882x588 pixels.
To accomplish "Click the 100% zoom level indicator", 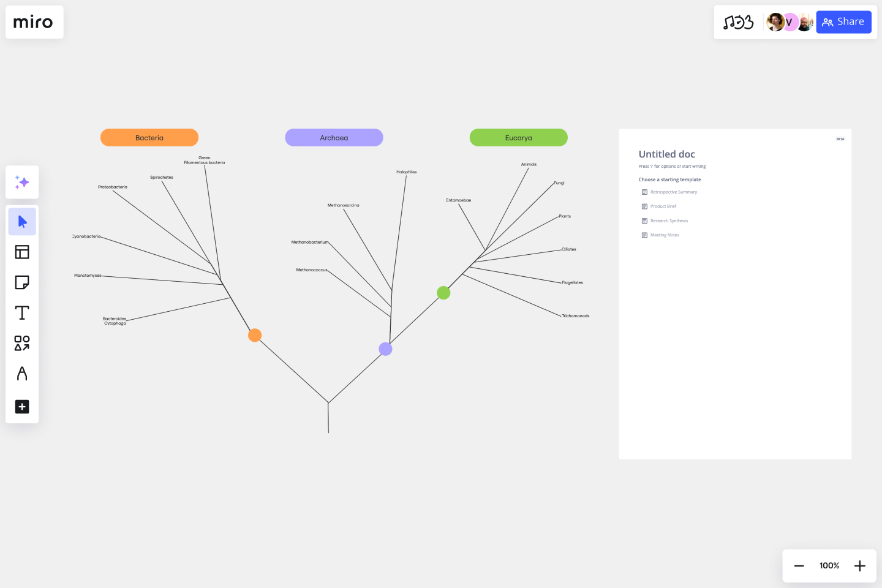I will tap(829, 565).
